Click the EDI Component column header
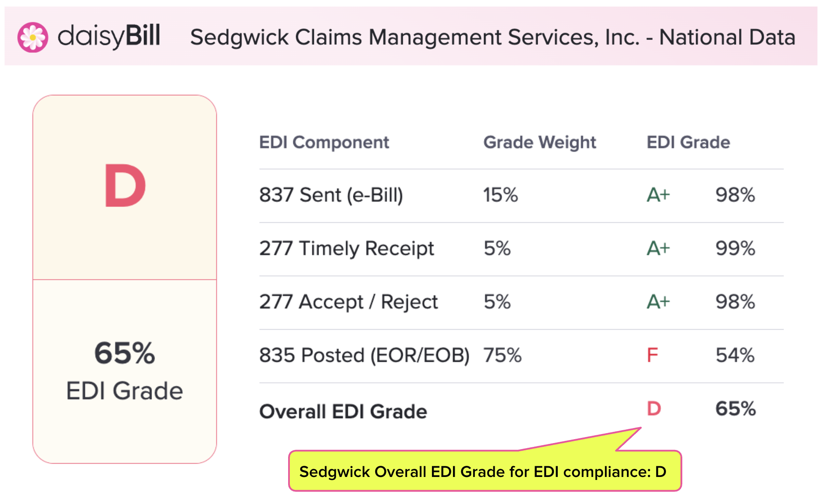827x504 pixels. pyautogui.click(x=324, y=143)
